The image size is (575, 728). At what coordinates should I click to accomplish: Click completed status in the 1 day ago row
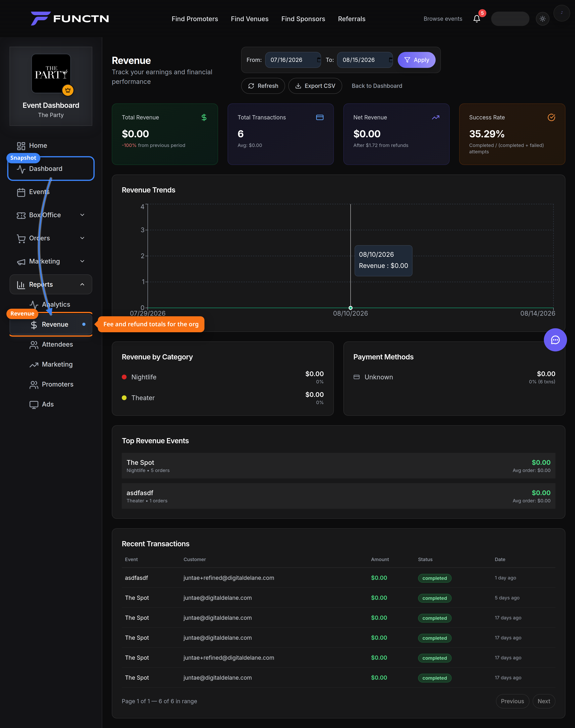[x=435, y=578]
